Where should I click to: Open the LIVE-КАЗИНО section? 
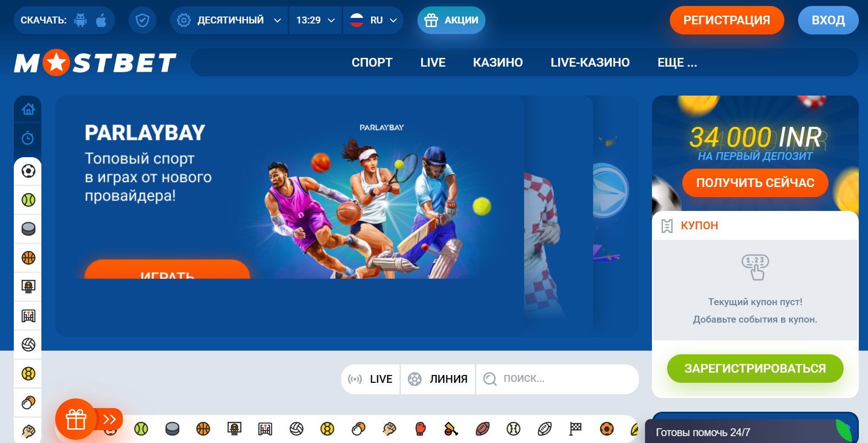[x=590, y=62]
